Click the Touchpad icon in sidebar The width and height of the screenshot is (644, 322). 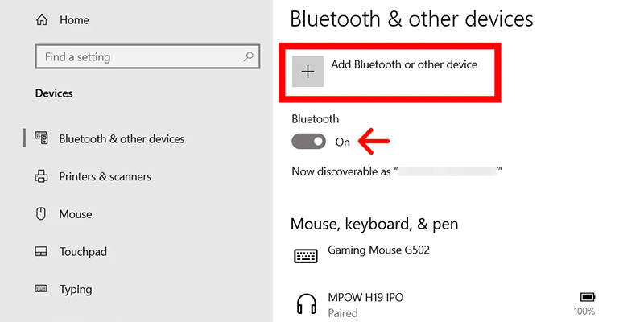click(42, 252)
